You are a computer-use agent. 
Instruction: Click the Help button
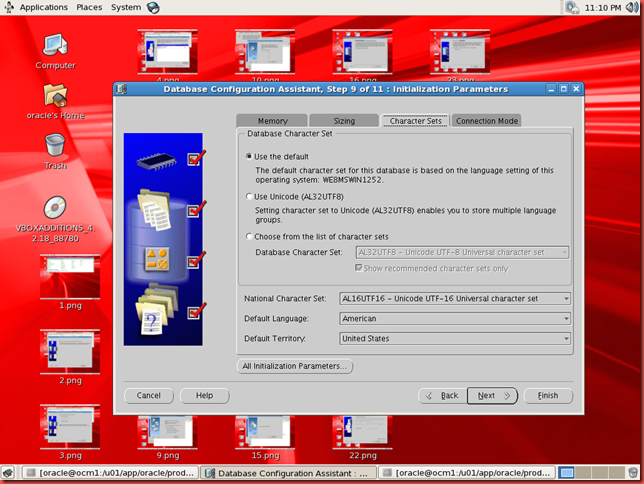204,396
